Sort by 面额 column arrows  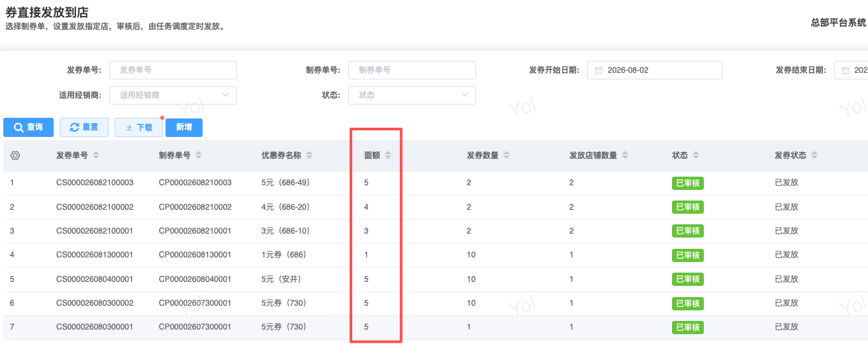point(388,156)
